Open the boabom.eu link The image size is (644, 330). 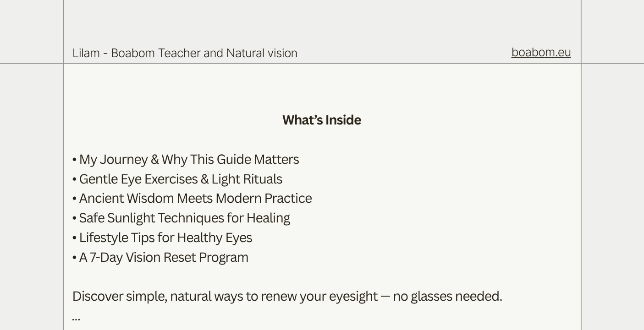point(541,53)
